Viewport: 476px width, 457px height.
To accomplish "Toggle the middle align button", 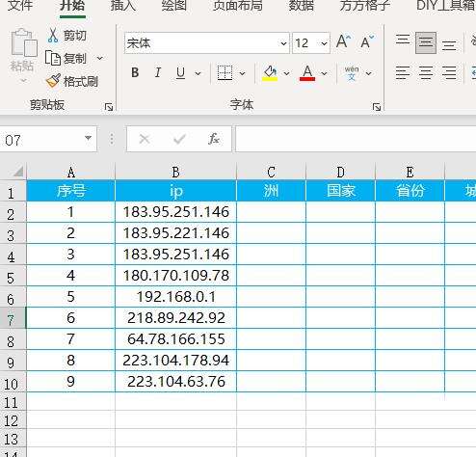I will [x=426, y=42].
